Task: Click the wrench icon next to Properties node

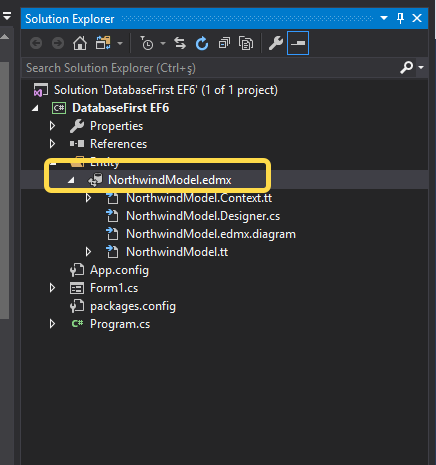Action: 77,126
